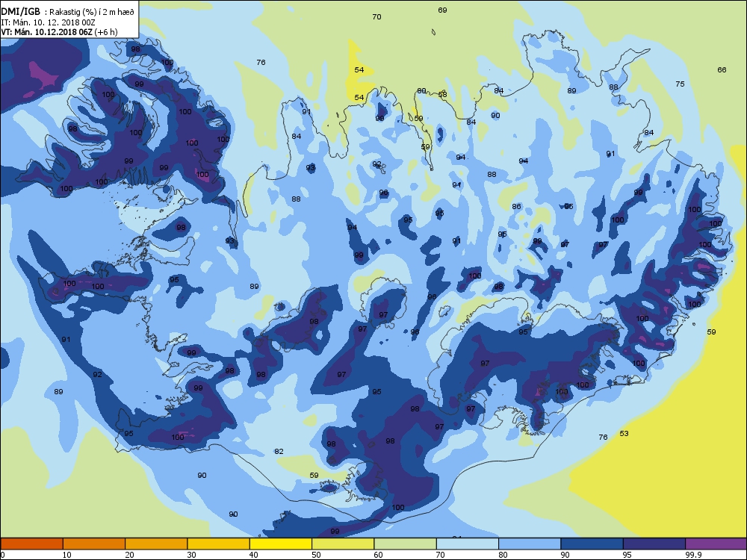
Task: Click the light blue 70–80 legend swatch
Action: pos(468,544)
